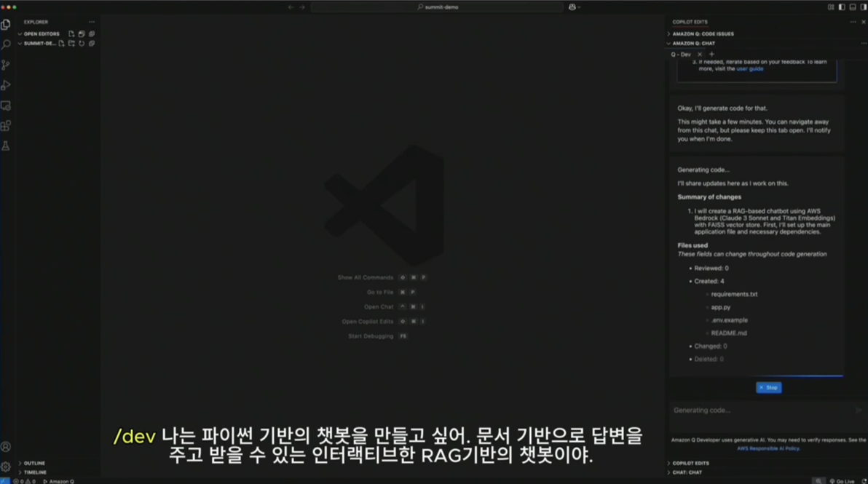This screenshot has width=868, height=484.
Task: Select the Copilot Edits panel tab
Action: pyautogui.click(x=690, y=22)
